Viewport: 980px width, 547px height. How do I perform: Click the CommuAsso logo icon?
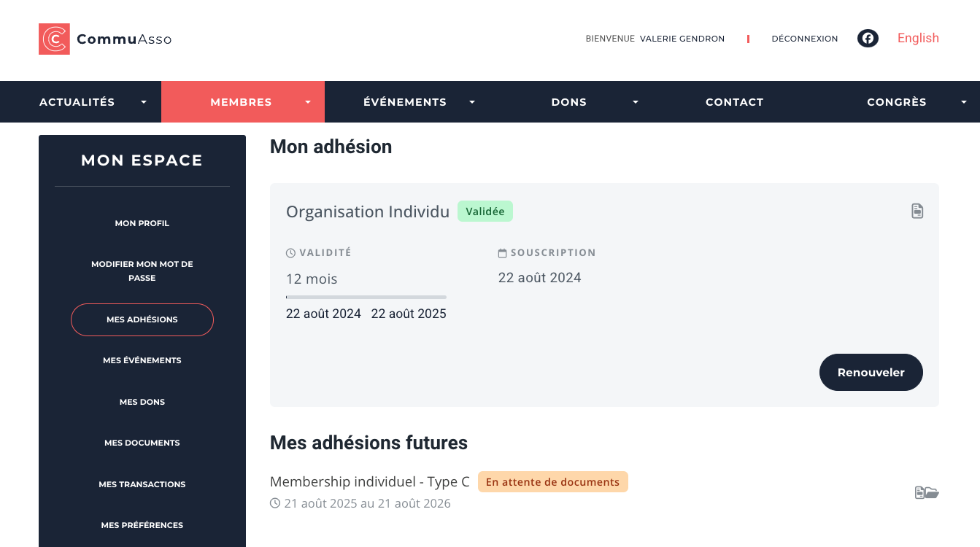click(54, 39)
